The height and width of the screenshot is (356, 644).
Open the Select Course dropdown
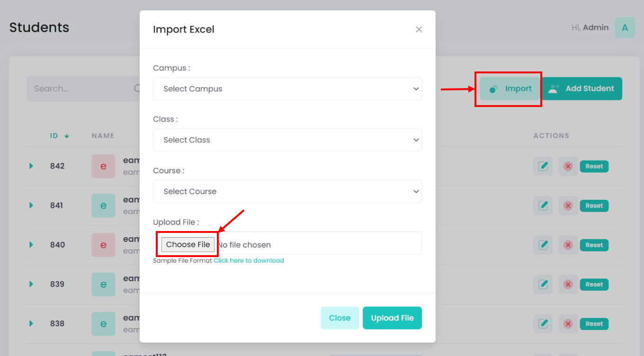point(287,192)
